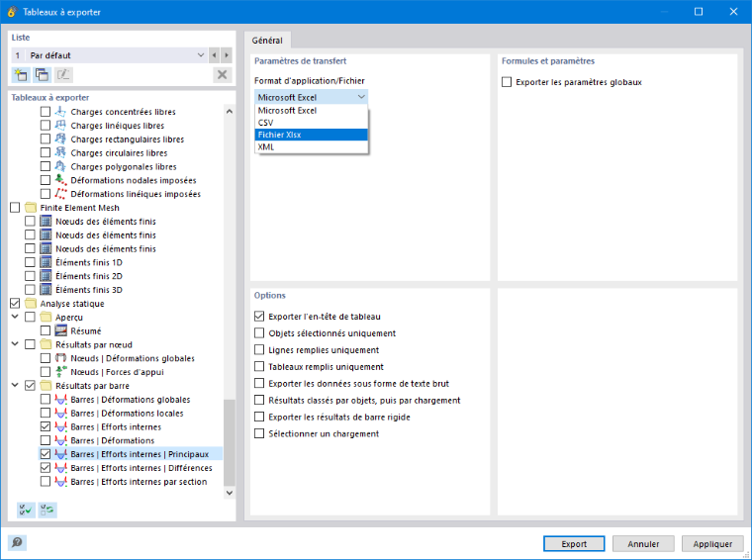Click the tree scrollbar up arrow
The width and height of the screenshot is (752, 560).
click(230, 111)
